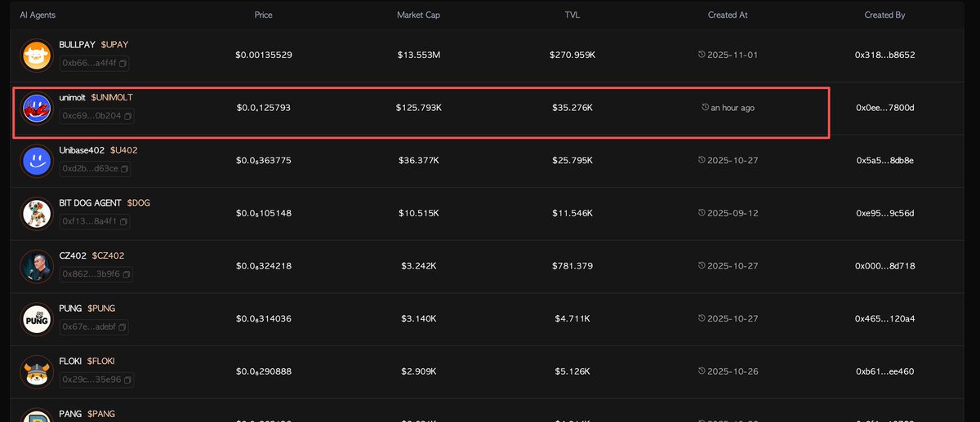Sort by the Created At column header
Viewport: 980px width, 422px height.
click(x=728, y=16)
